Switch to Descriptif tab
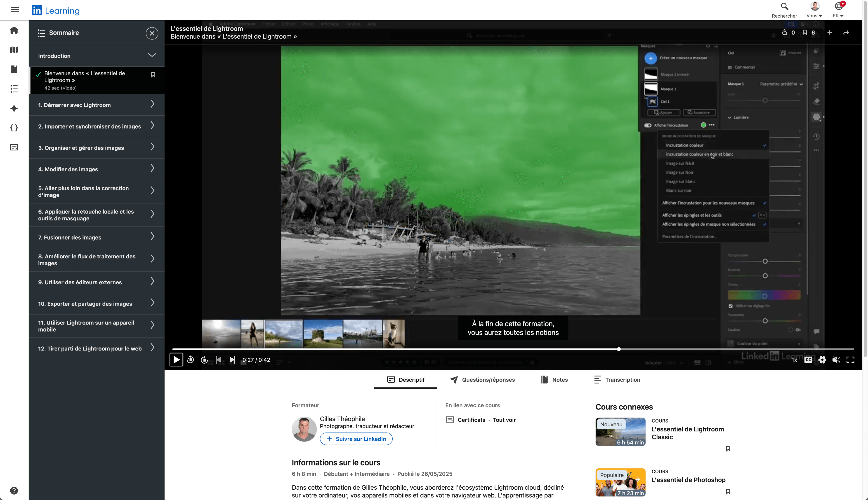Image resolution: width=868 pixels, height=500 pixels. pos(406,379)
